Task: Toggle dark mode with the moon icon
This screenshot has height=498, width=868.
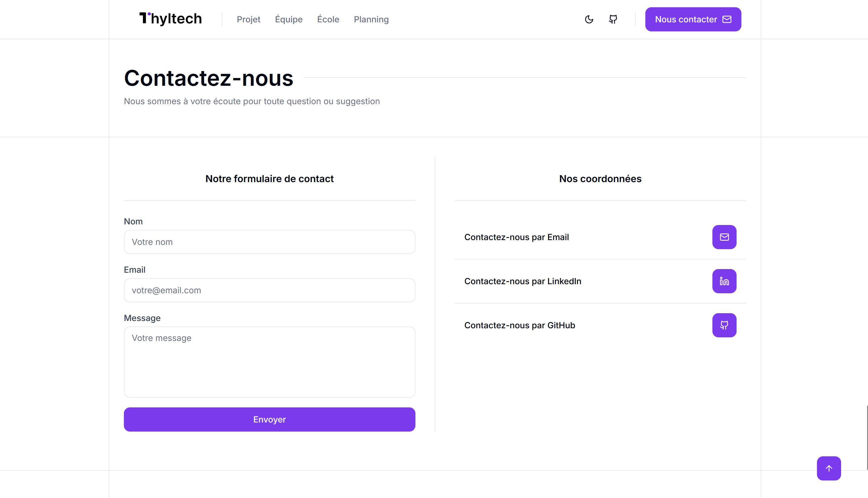Action: point(589,20)
